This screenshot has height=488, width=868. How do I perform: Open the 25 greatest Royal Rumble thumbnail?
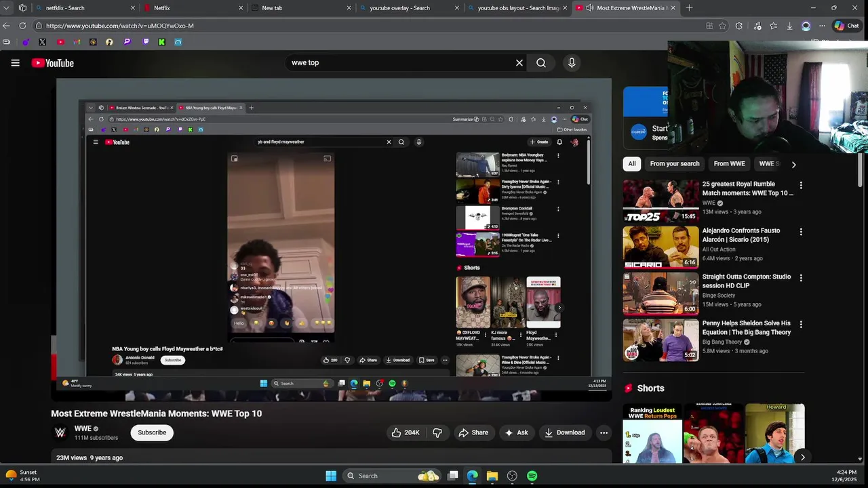coord(660,201)
